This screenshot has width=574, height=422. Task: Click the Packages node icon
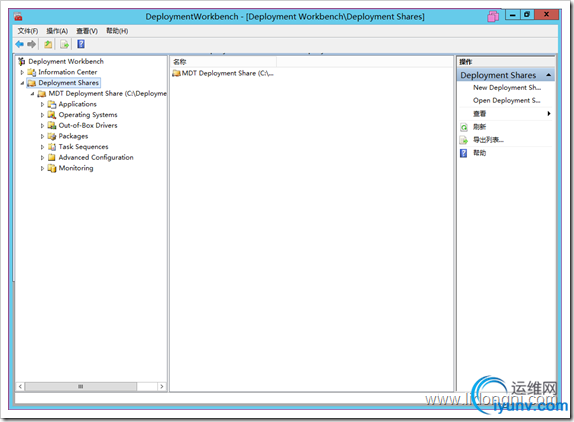pos(52,136)
